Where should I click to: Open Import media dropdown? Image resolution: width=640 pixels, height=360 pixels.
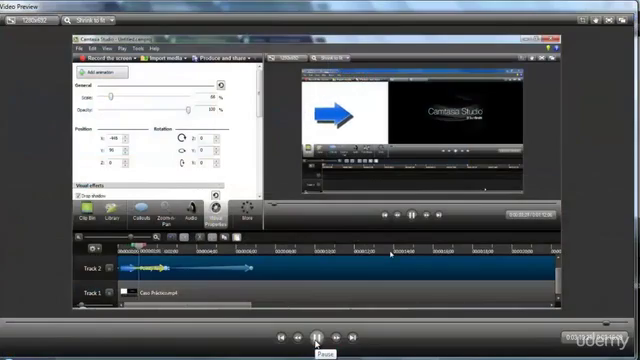click(164, 58)
